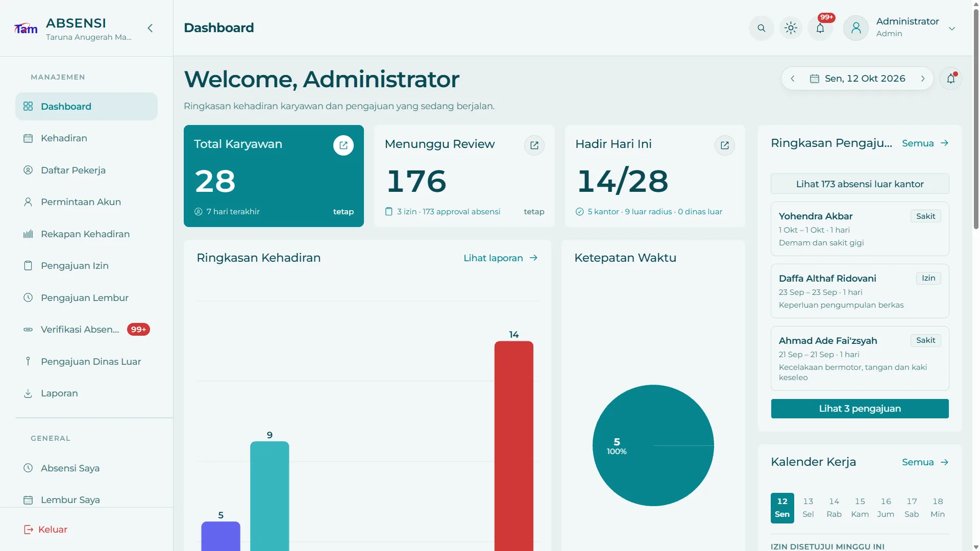Open Lembur Saya in sidebar
This screenshot has height=551, width=980.
click(x=86, y=500)
